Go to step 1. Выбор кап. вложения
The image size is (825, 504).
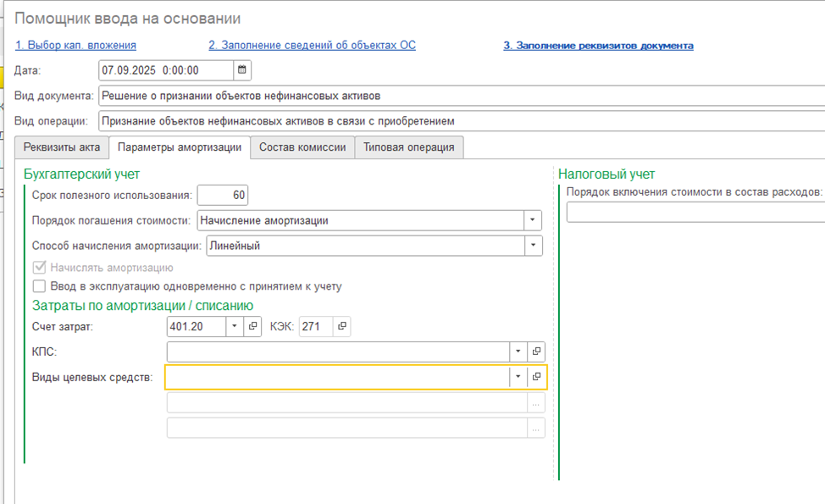75,45
